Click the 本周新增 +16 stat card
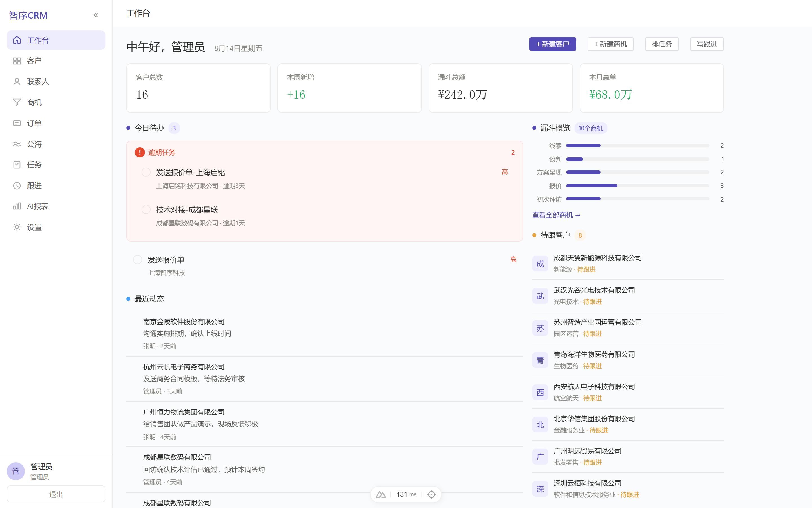 coord(349,88)
